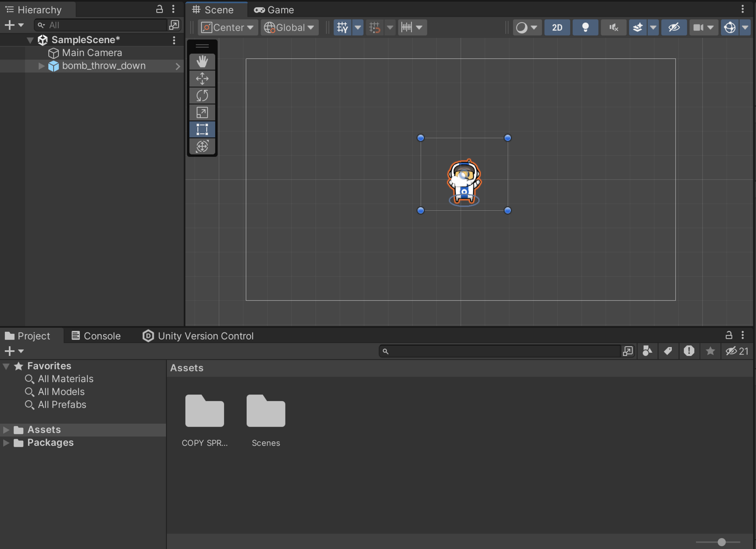Viewport: 756px width, 549px height.
Task: Open the Global handle rotation dropdown
Action: point(289,27)
